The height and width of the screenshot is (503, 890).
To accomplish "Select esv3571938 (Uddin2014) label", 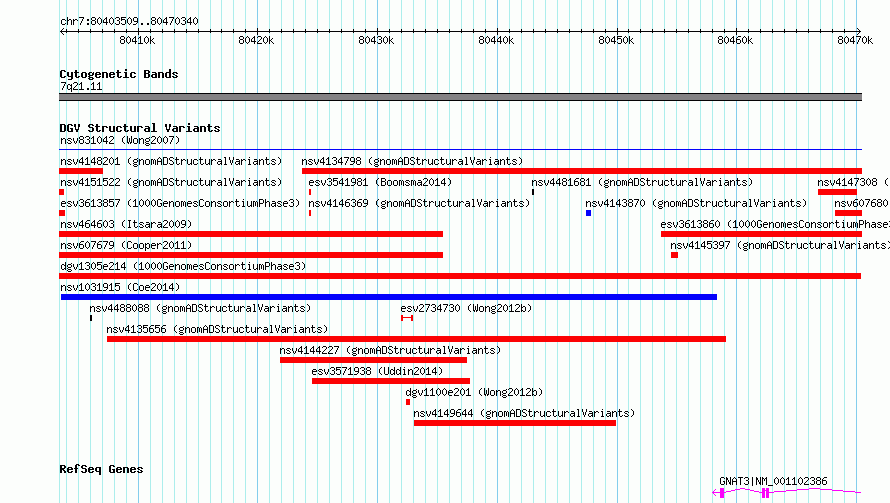I will point(377,371).
